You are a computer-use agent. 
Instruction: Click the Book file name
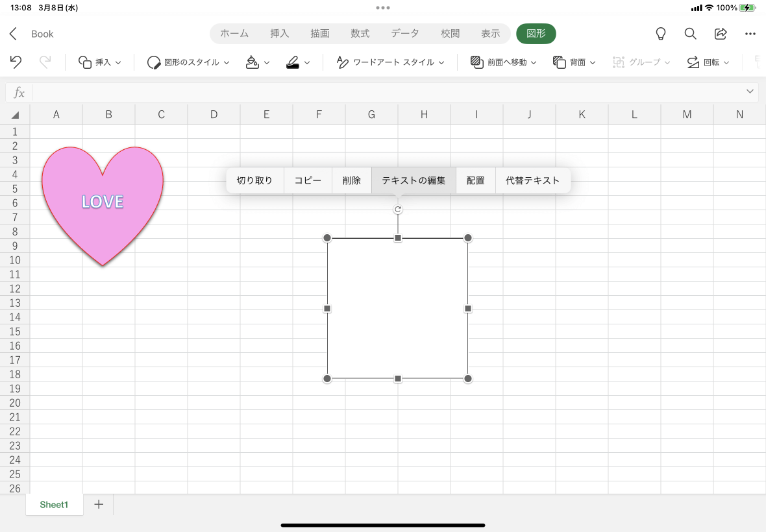coord(42,34)
